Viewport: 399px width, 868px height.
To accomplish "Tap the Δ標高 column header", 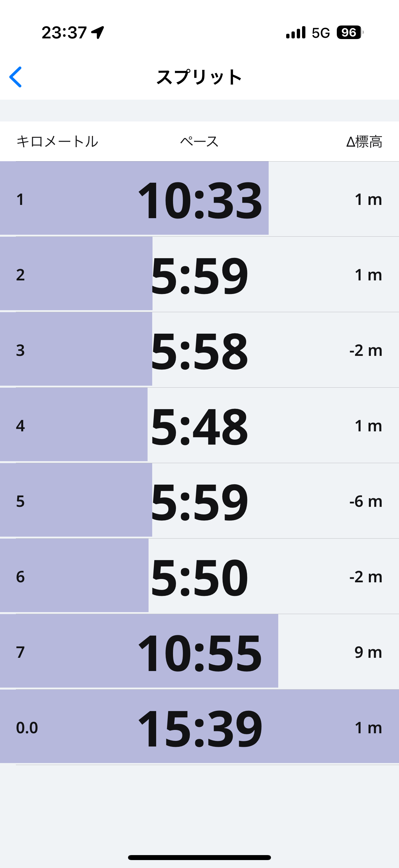I will [364, 142].
